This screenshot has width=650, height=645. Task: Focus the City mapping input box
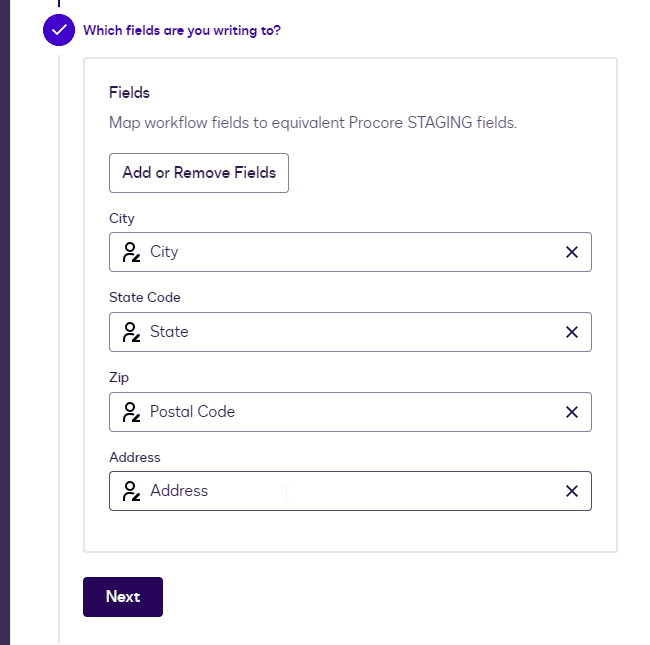[x=350, y=252]
